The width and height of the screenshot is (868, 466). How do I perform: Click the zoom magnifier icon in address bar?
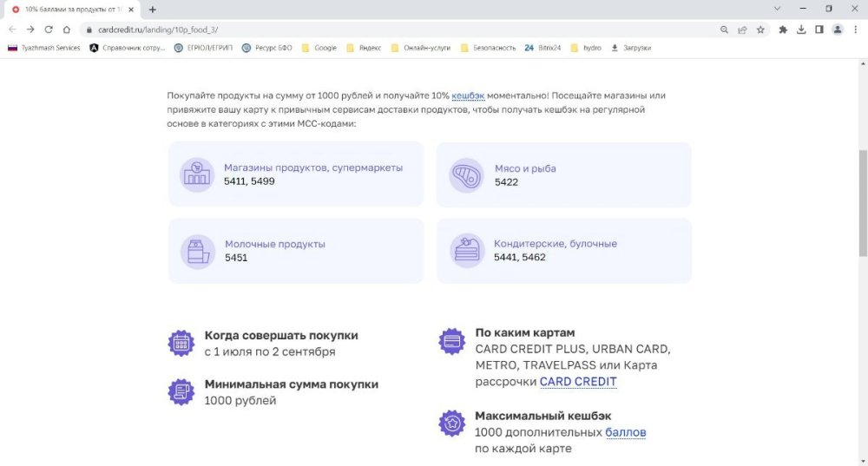(x=724, y=29)
